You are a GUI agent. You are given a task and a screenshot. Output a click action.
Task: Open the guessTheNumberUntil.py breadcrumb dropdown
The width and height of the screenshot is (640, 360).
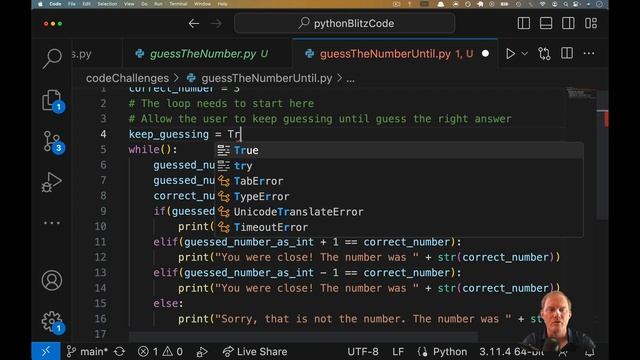(267, 78)
